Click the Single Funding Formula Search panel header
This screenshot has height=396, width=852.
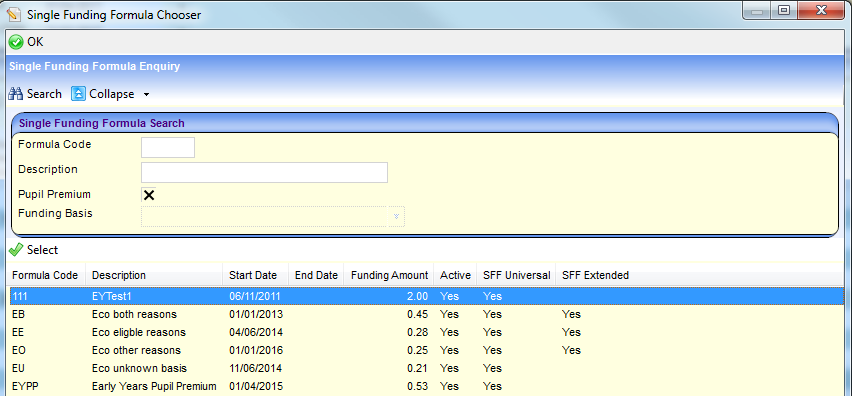425,123
